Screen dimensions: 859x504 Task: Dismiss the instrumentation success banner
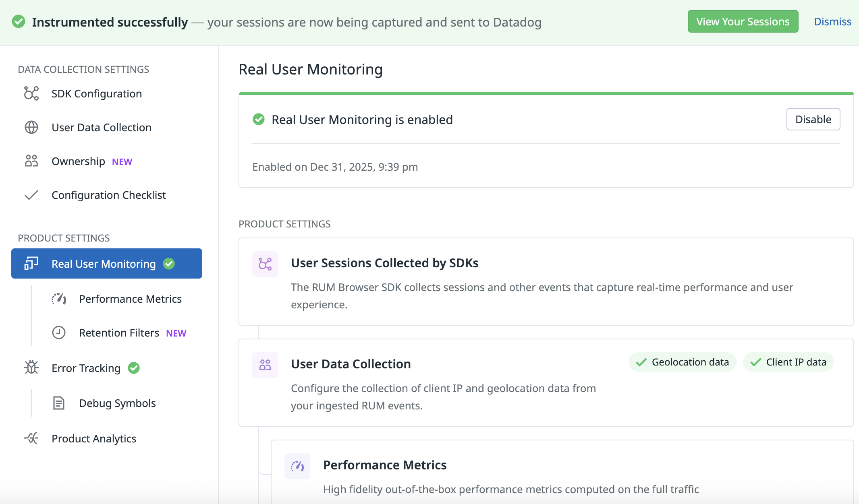point(832,22)
